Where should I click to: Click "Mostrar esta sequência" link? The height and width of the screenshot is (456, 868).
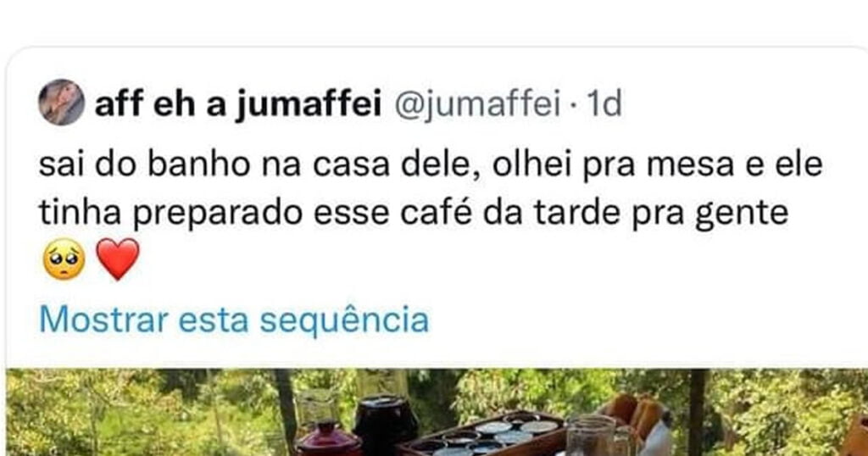233,320
